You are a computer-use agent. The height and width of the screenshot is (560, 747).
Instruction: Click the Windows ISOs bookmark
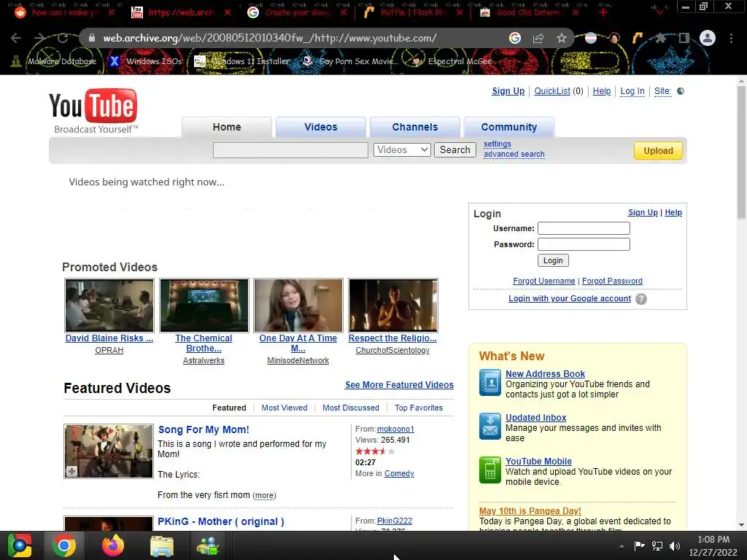coord(146,61)
